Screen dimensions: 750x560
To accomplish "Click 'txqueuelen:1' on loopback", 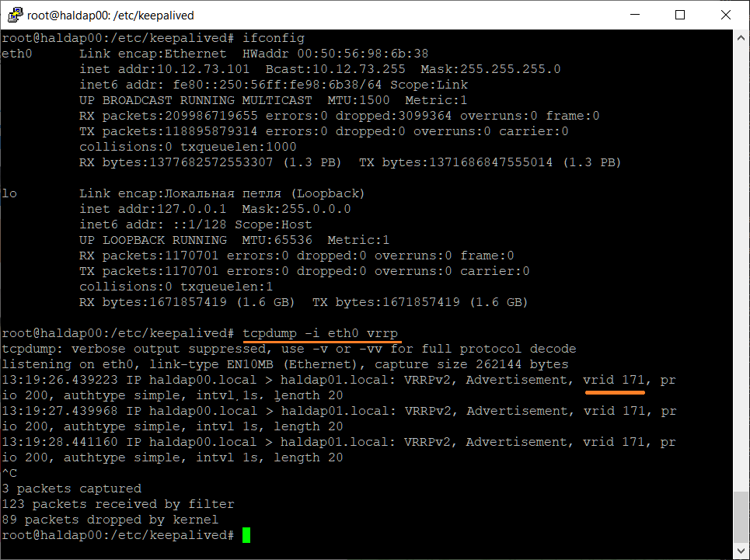I will (227, 286).
